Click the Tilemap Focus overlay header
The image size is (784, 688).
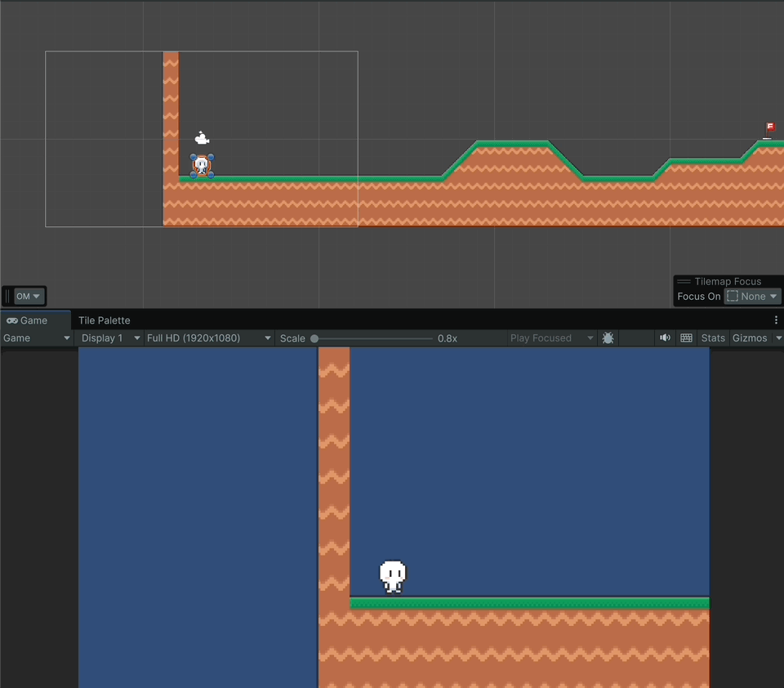tap(728, 281)
